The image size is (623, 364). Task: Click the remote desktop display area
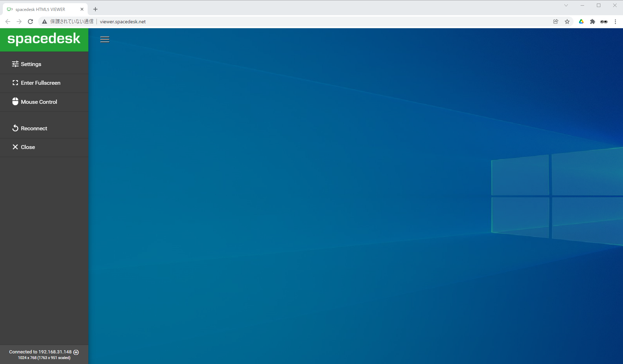tap(355, 196)
